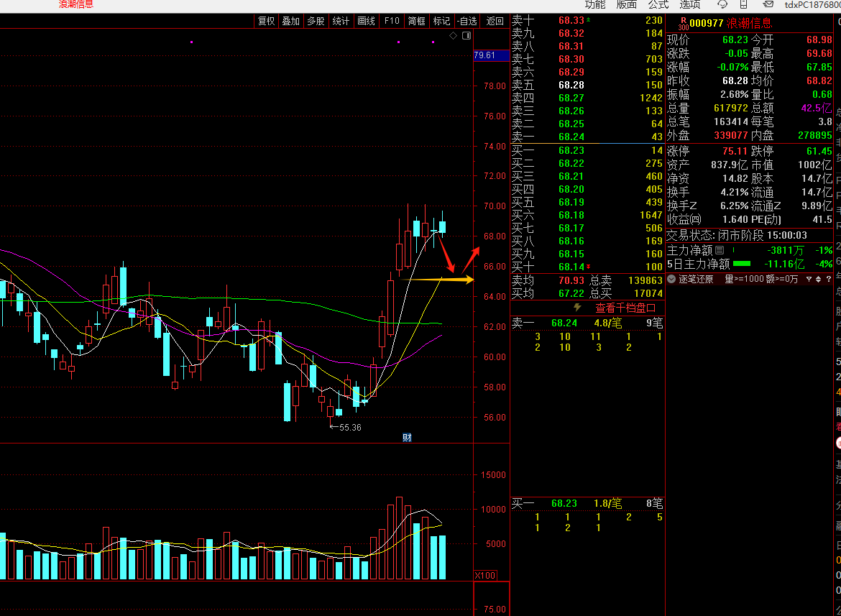Click the list icon next to 主力净额

(720, 250)
